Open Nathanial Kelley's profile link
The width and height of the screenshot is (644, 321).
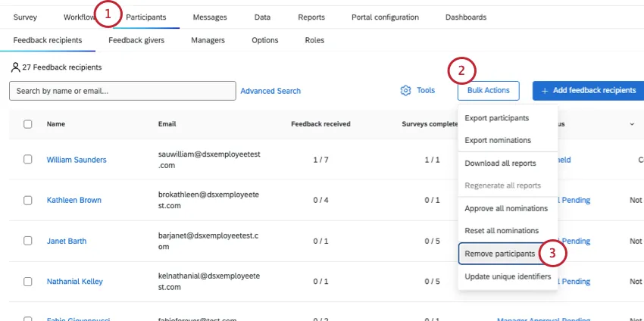pyautogui.click(x=75, y=282)
